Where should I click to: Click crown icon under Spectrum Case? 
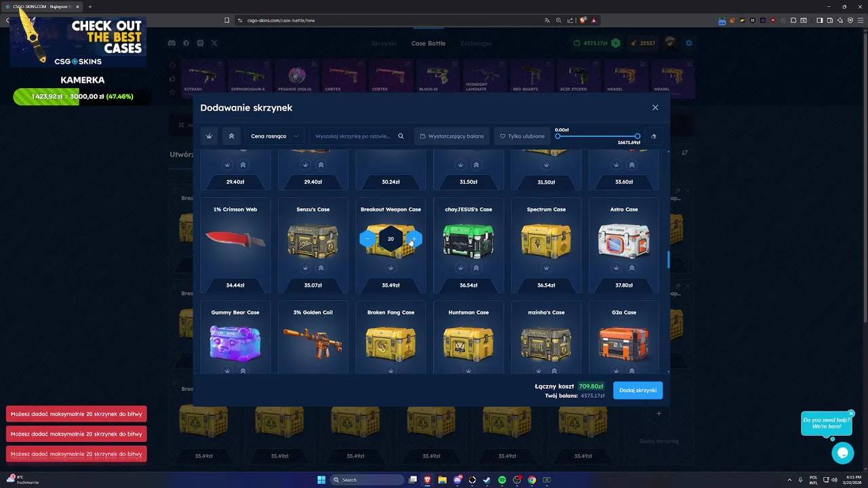[x=546, y=268]
